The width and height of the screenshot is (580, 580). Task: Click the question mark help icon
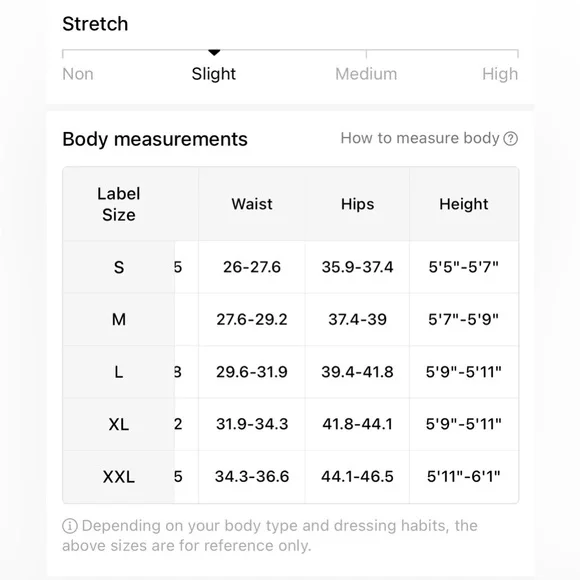[510, 139]
